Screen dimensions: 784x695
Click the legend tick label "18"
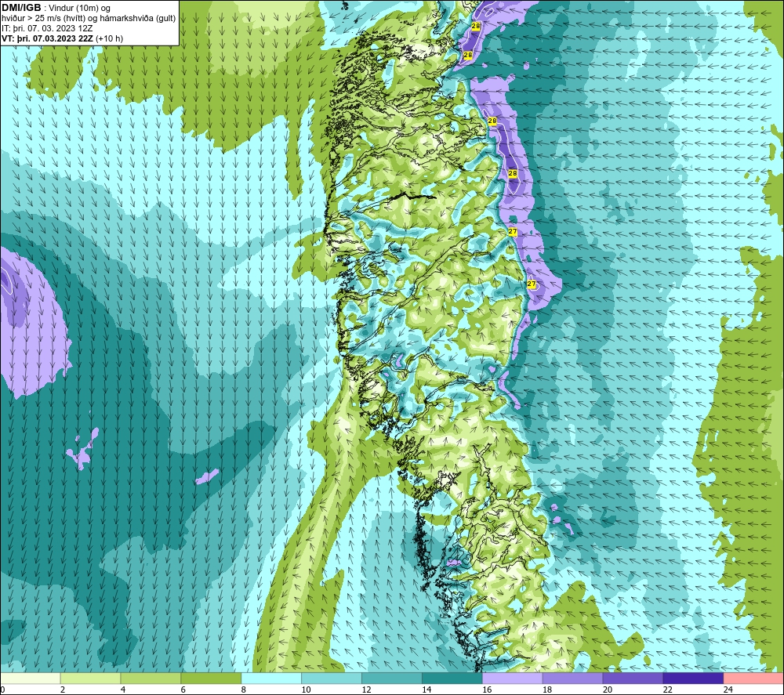click(547, 690)
